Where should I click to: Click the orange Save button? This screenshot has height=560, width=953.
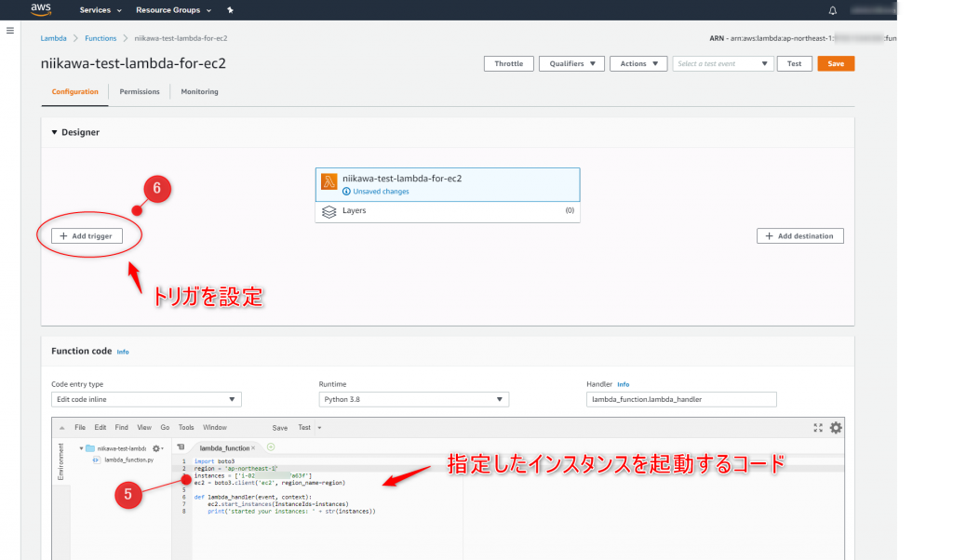click(x=836, y=64)
